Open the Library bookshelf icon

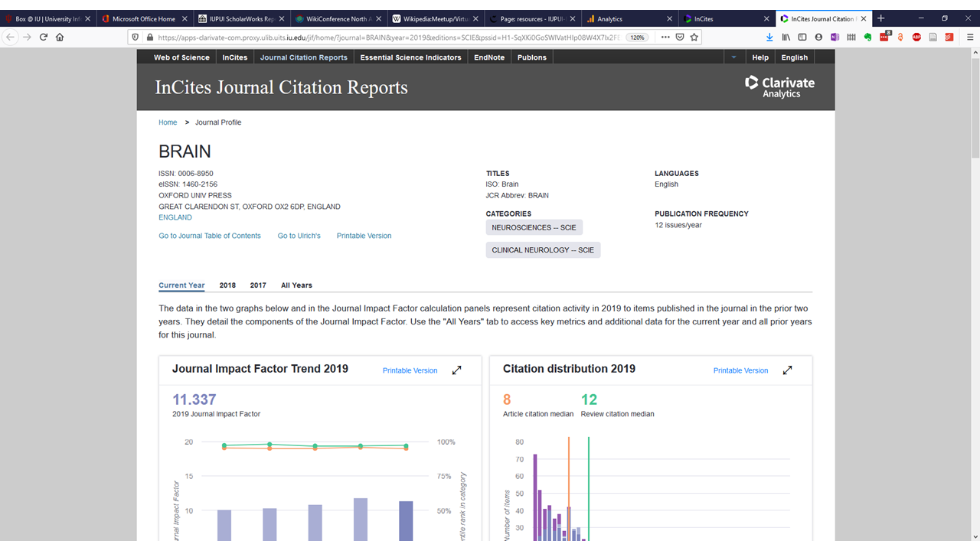pyautogui.click(x=786, y=37)
